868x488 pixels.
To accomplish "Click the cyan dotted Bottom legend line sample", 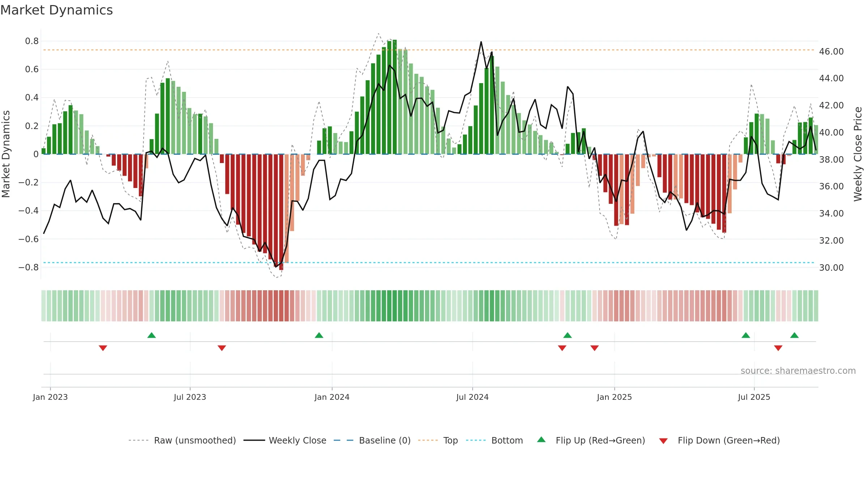I will 476,440.
